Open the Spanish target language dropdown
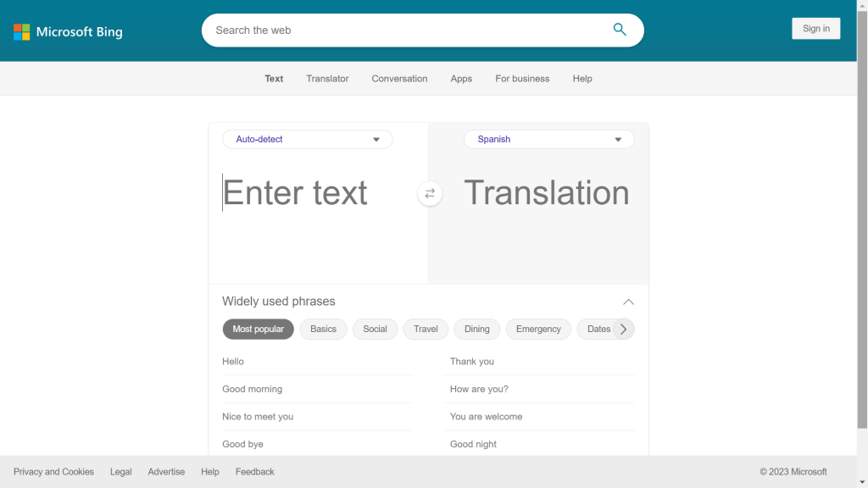The width and height of the screenshot is (868, 488). (548, 140)
